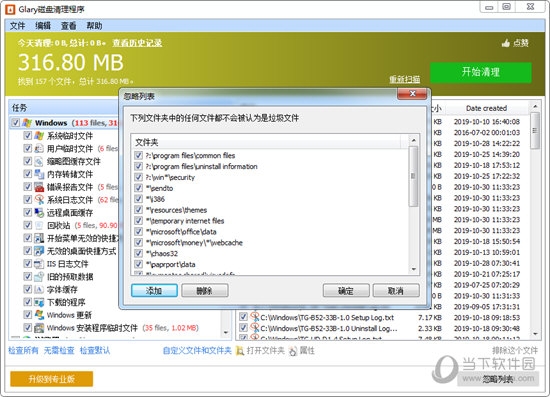Uncheck *\sendto ignore entry

click(139, 188)
